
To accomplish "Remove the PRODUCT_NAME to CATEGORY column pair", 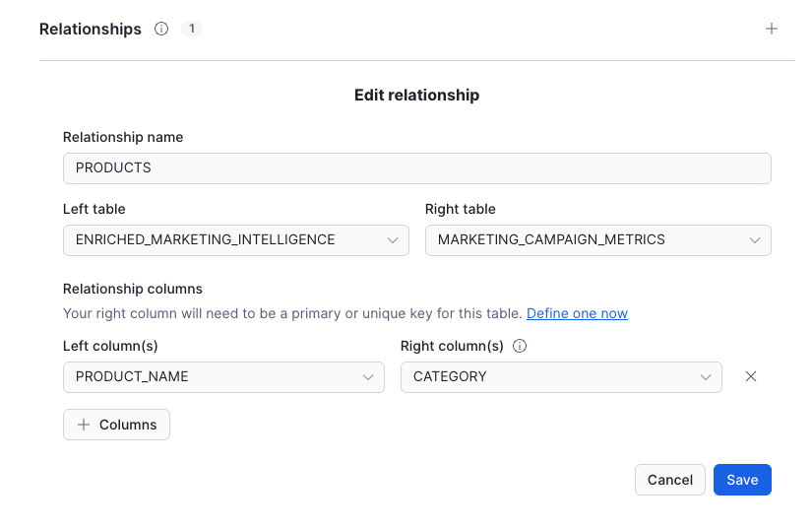I will pos(751,377).
